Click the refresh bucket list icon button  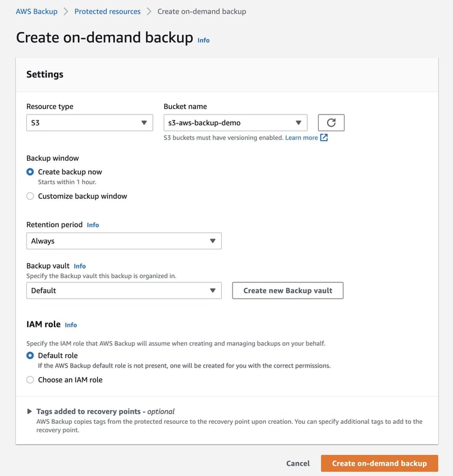pyautogui.click(x=331, y=123)
